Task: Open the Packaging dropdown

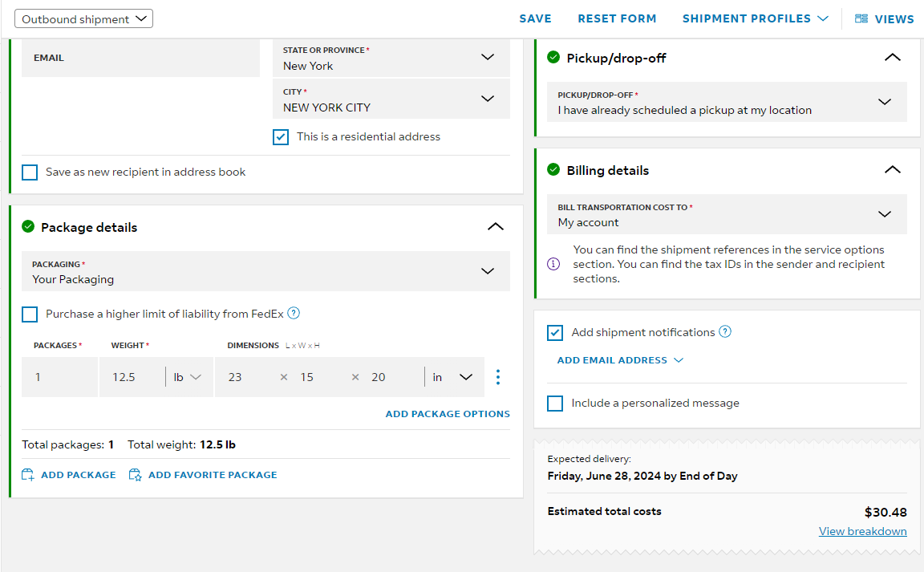Action: (x=265, y=271)
